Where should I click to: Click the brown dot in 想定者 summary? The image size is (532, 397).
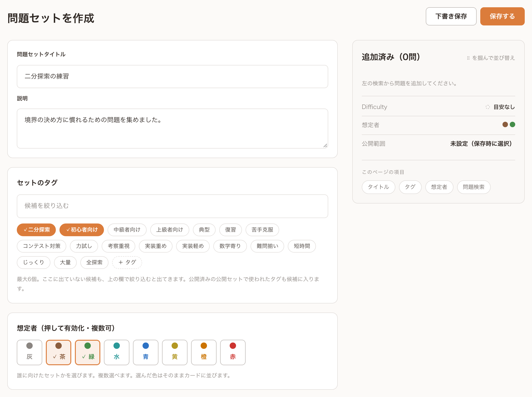coord(505,124)
